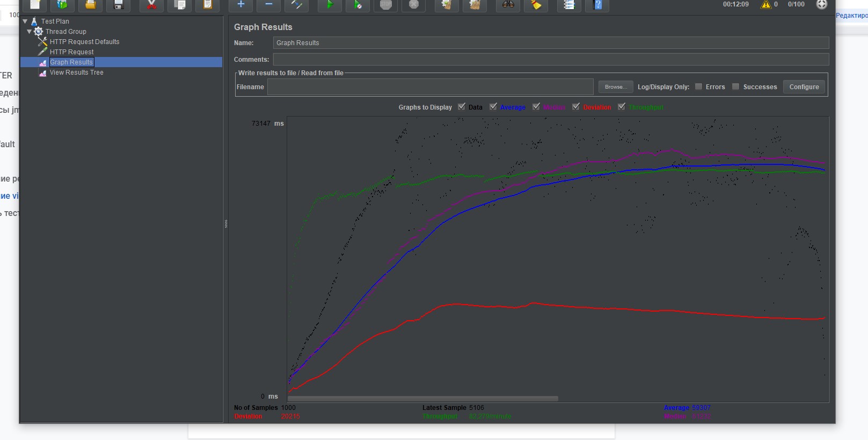Click the Start no pauses icon
Image resolution: width=868 pixels, height=440 pixels.
pyautogui.click(x=358, y=5)
